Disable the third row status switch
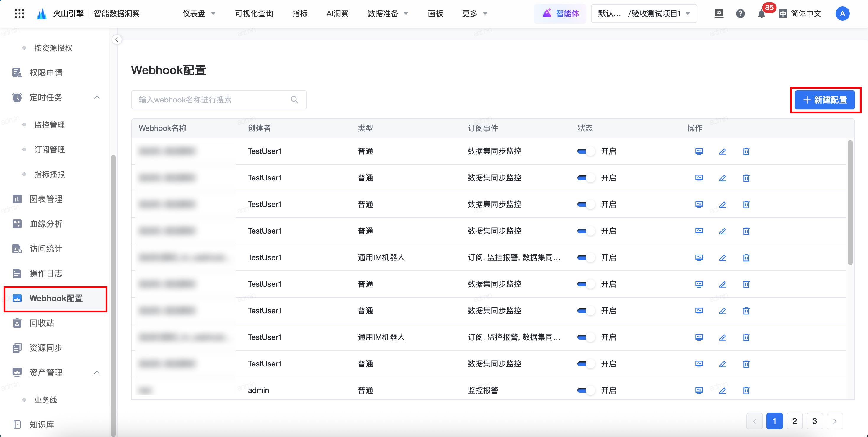 click(x=586, y=205)
